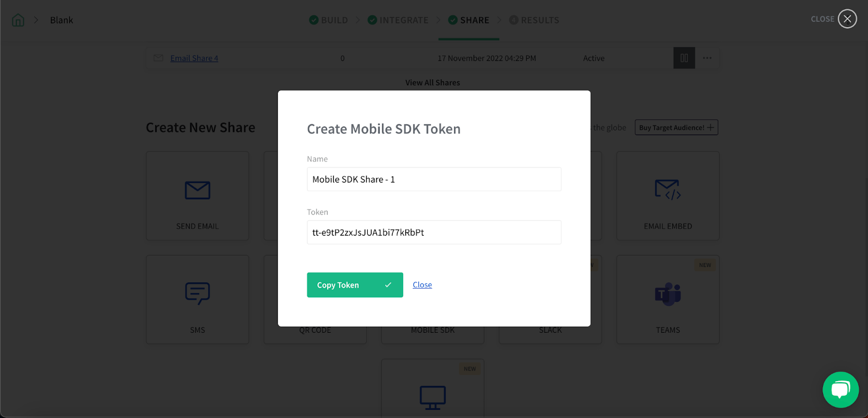This screenshot has width=868, height=418.
Task: Open the Email Share 4 link
Action: (x=194, y=58)
